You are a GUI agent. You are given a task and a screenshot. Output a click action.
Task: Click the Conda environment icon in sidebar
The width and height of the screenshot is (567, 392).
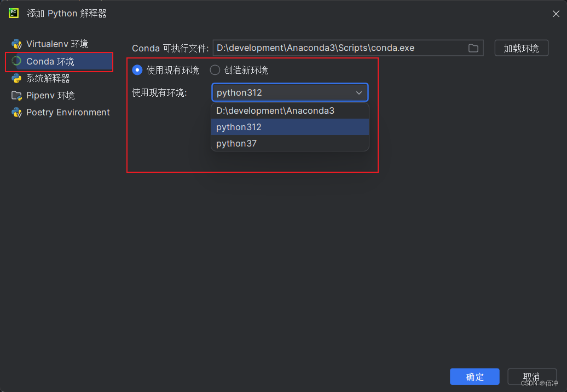pyautogui.click(x=16, y=61)
